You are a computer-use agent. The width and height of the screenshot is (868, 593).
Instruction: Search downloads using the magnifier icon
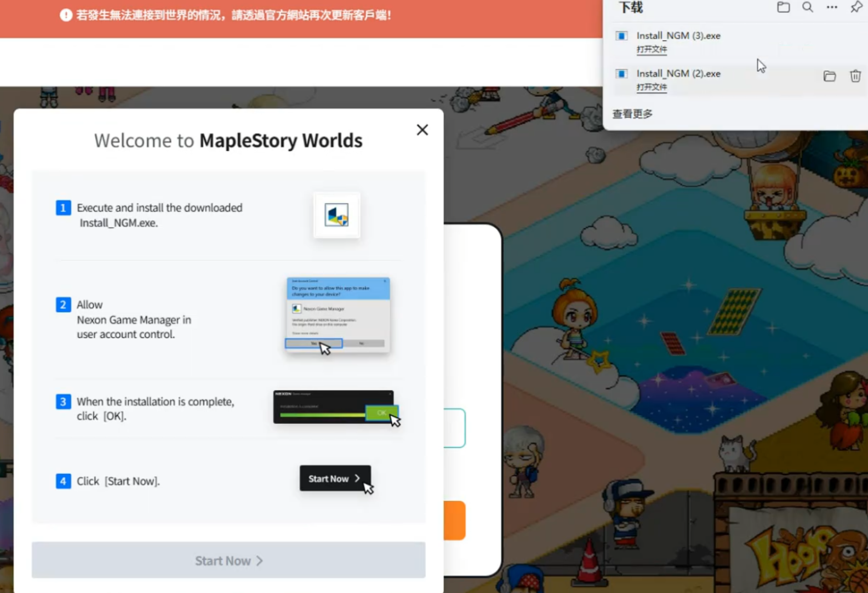[807, 7]
